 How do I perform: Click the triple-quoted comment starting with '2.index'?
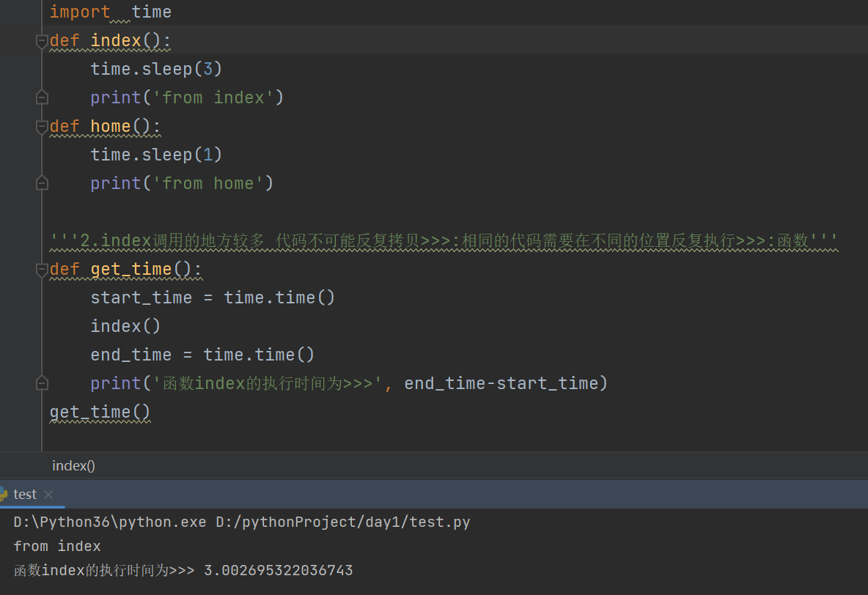point(444,241)
